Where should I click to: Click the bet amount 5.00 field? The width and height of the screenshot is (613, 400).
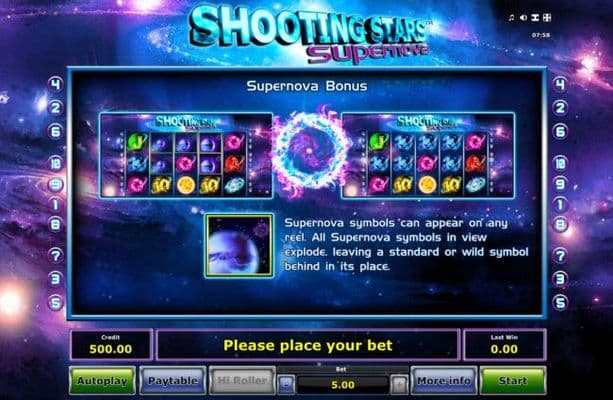click(343, 385)
